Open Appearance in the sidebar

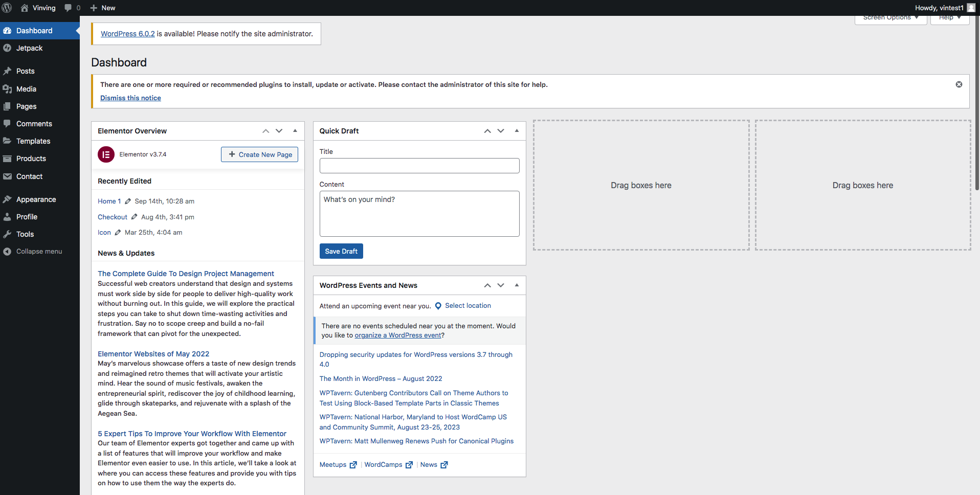[40, 199]
